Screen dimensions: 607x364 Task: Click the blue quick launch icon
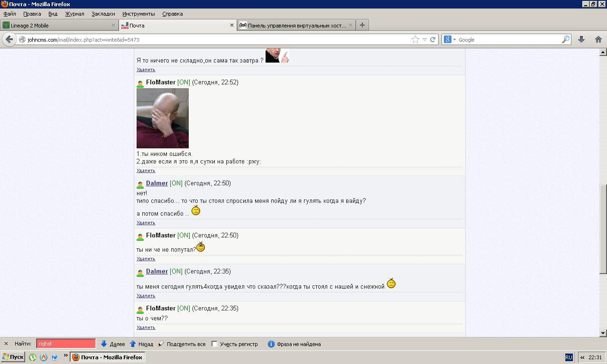point(55,357)
